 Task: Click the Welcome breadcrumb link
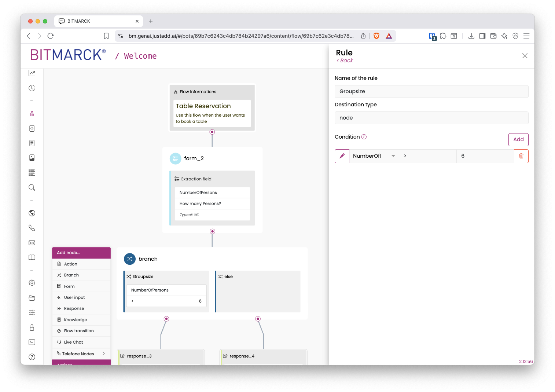pos(140,56)
